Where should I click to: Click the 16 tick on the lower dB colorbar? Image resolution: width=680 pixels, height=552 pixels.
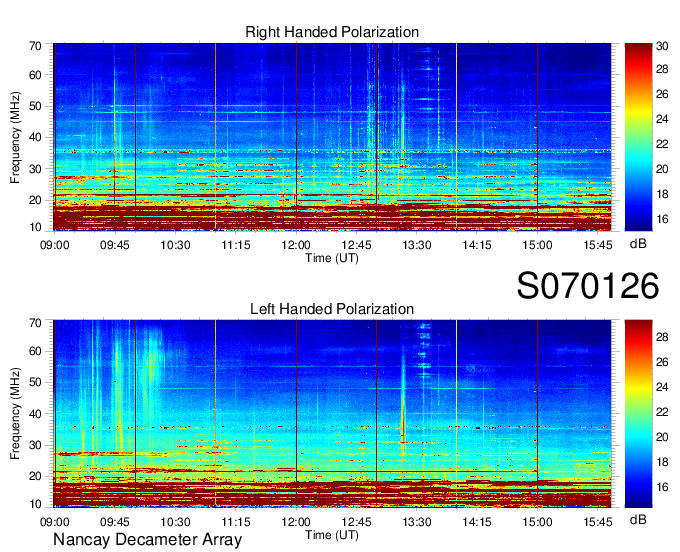(x=662, y=487)
